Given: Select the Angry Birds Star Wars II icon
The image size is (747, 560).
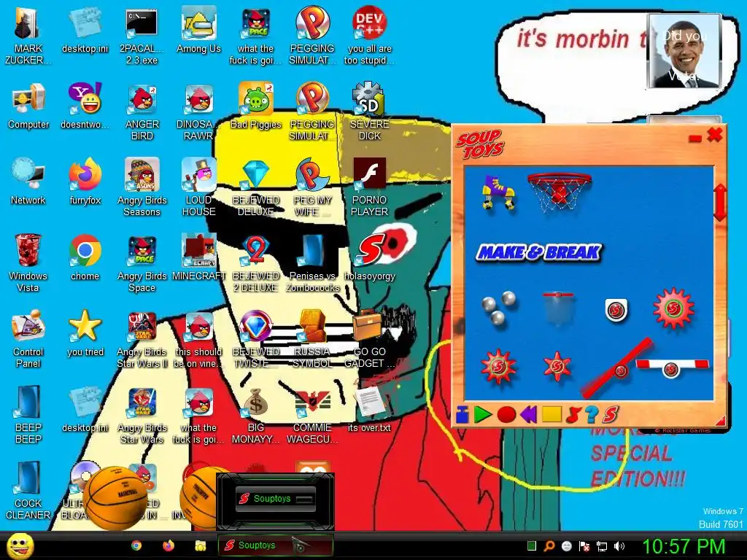Looking at the screenshot, I should click(x=142, y=339).
